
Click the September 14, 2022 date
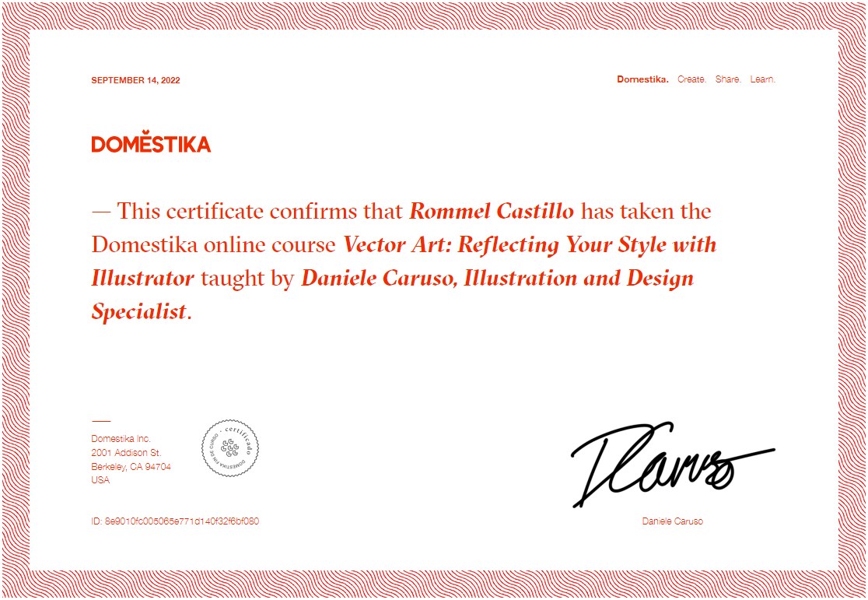point(135,80)
